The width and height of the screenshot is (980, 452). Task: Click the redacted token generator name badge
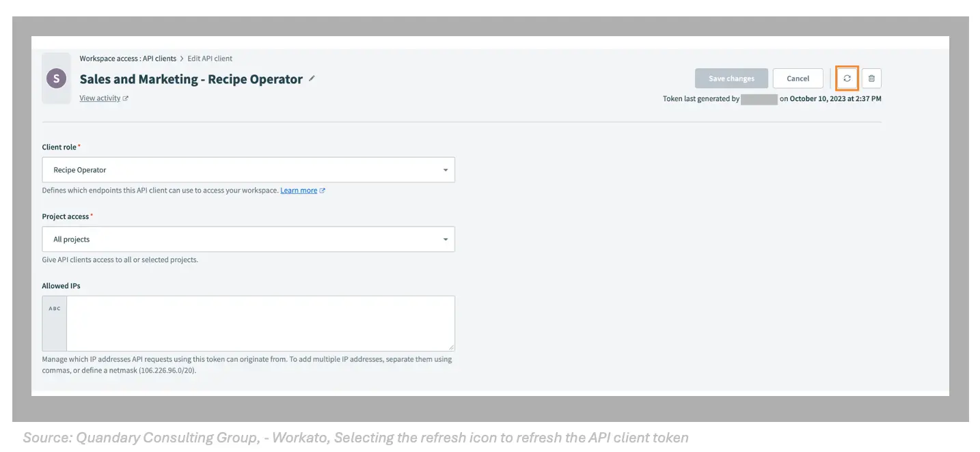point(758,98)
